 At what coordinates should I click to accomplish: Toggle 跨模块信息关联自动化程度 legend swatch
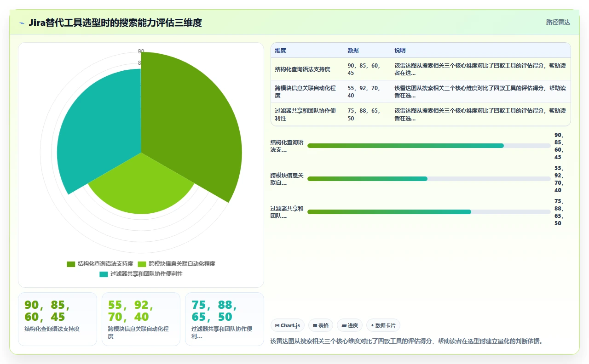142,264
